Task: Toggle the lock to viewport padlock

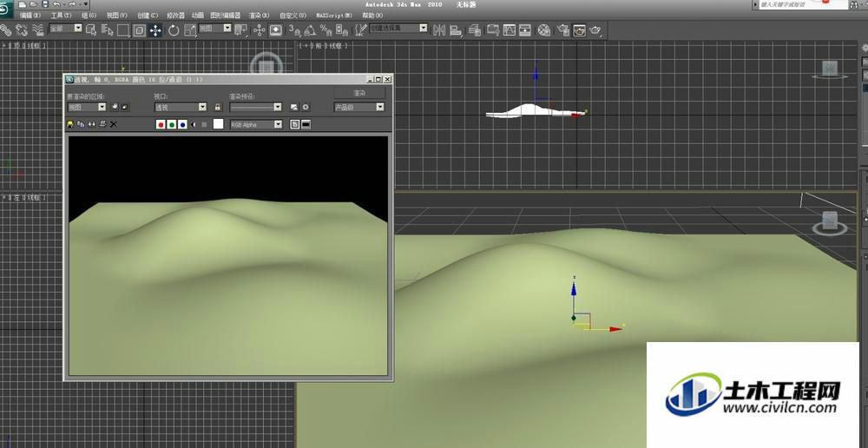Action: (x=218, y=107)
